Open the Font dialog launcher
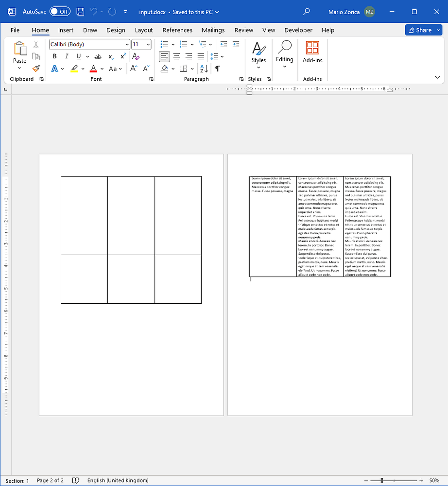448x486 pixels. point(151,79)
